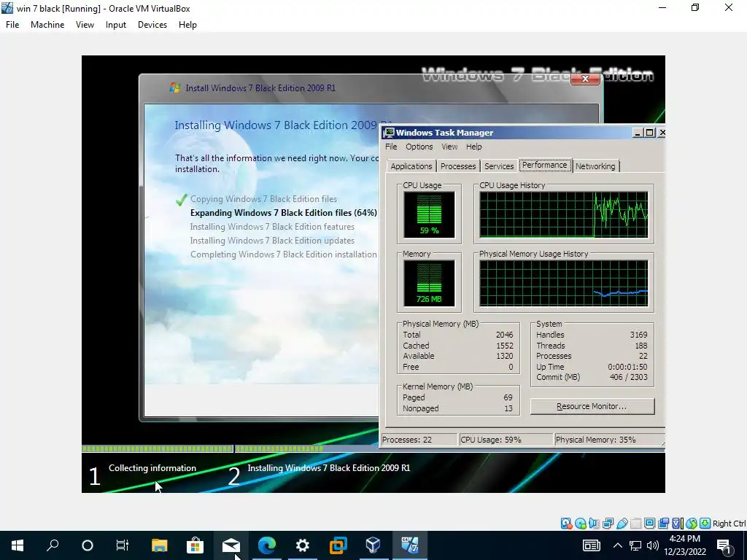
Task: Open VirtualBox Help menu
Action: [187, 25]
